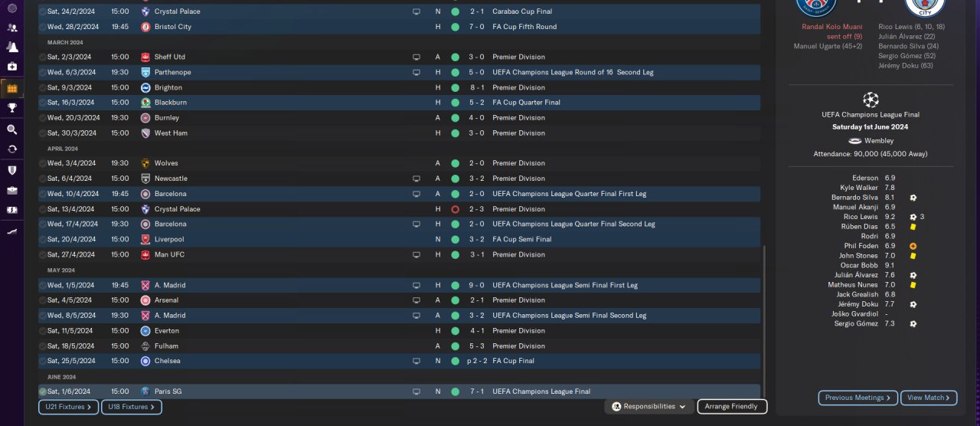980x426 pixels.
Task: Click UEFA Champions League Final competition link
Action: coord(541,392)
